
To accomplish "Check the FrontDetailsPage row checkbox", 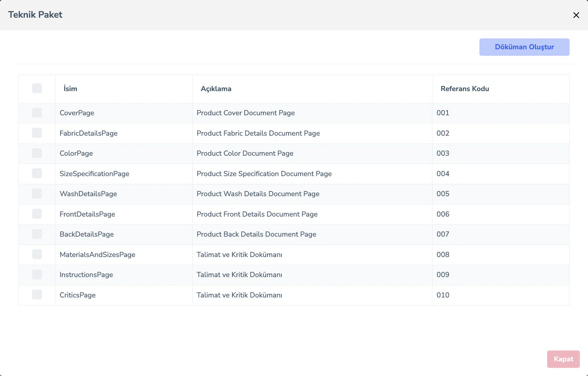I will [x=37, y=214].
